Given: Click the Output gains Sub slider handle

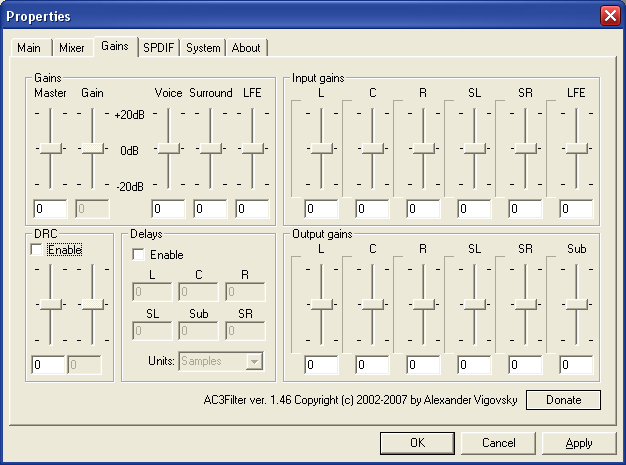Looking at the screenshot, I should click(576, 304).
